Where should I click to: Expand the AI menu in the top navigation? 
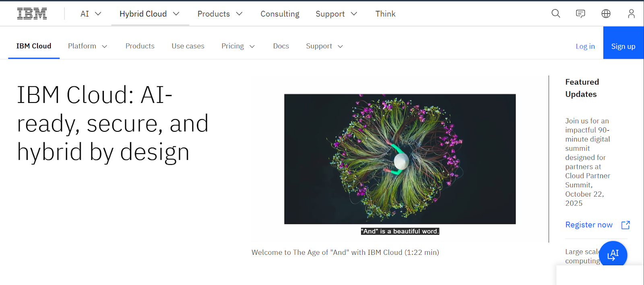pos(91,14)
